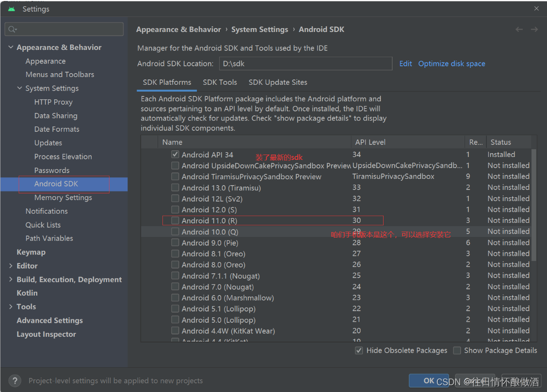Click Android 8.0 (Oreo) row name

coord(213,265)
